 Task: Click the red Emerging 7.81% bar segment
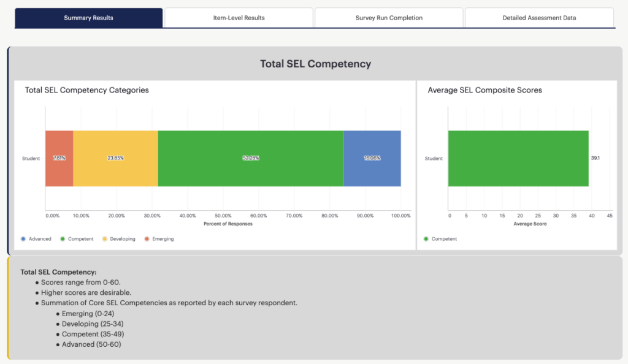pos(59,158)
